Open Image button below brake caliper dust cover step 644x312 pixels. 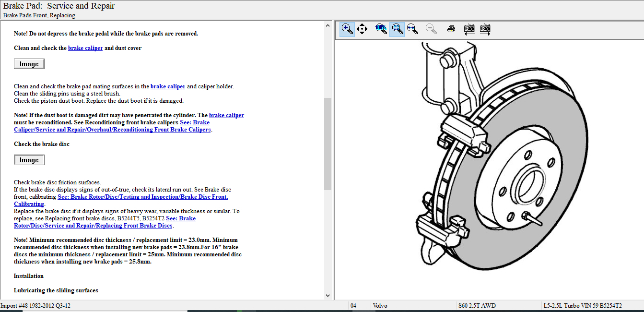pyautogui.click(x=29, y=64)
